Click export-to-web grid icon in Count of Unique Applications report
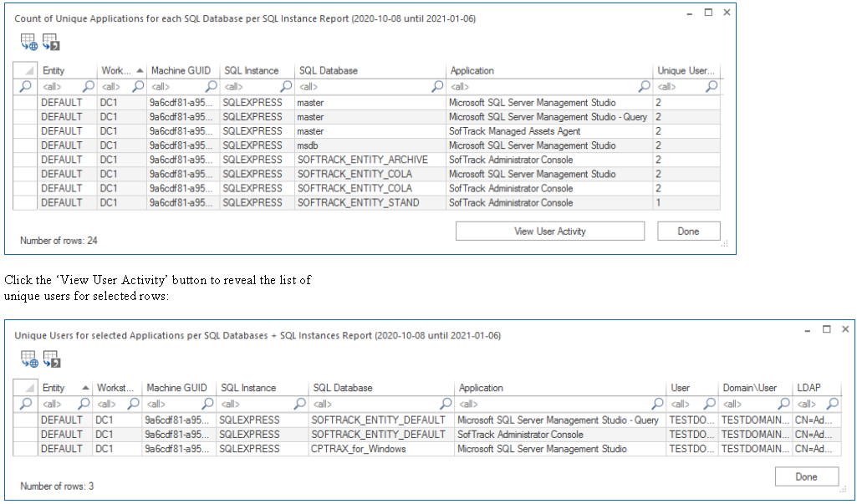Screen dimensions: 857x504 [x=28, y=43]
